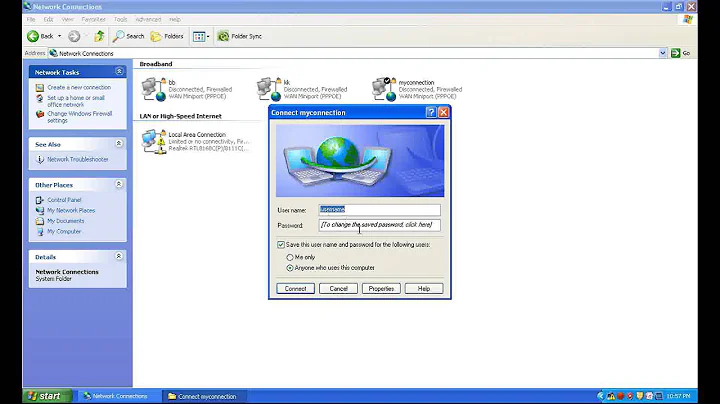
Task: Select the Me only radio button
Action: pos(290,258)
